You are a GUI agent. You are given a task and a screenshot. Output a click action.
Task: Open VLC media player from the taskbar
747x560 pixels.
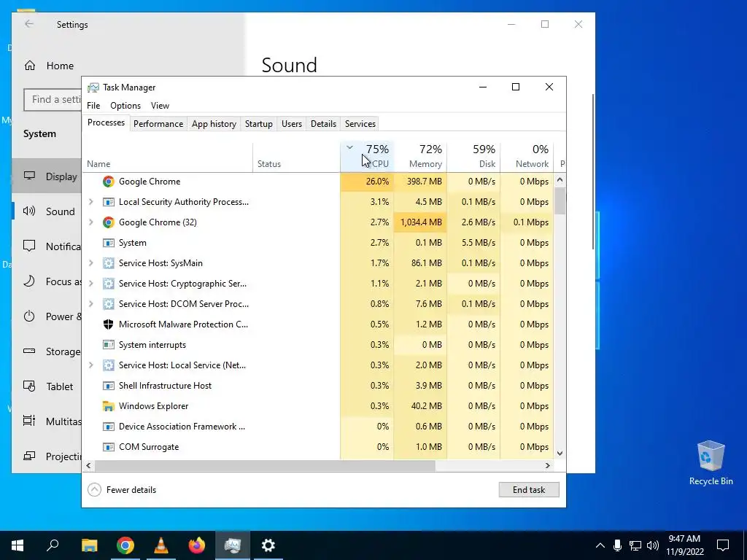161,545
